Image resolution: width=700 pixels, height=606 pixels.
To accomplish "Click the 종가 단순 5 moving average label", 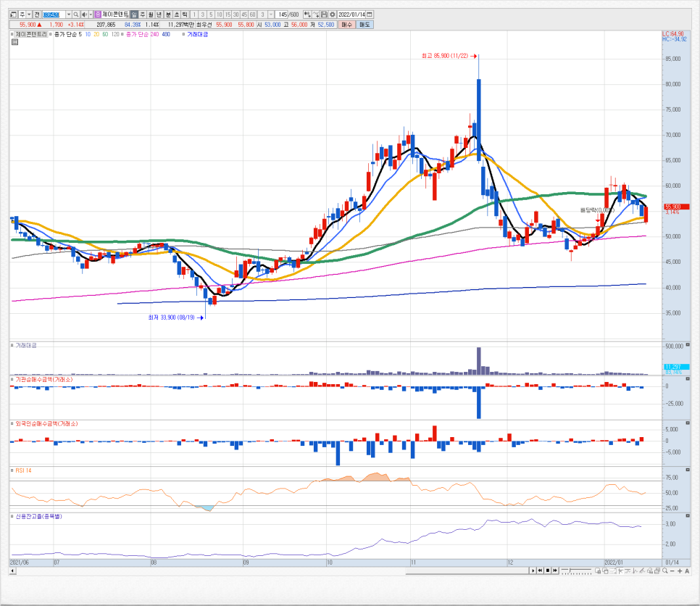I will coord(68,34).
